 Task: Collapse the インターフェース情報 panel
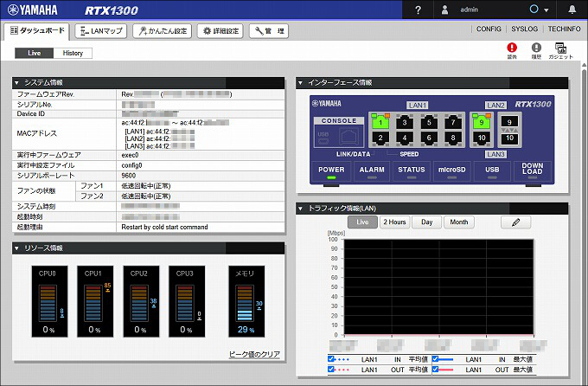click(300, 82)
